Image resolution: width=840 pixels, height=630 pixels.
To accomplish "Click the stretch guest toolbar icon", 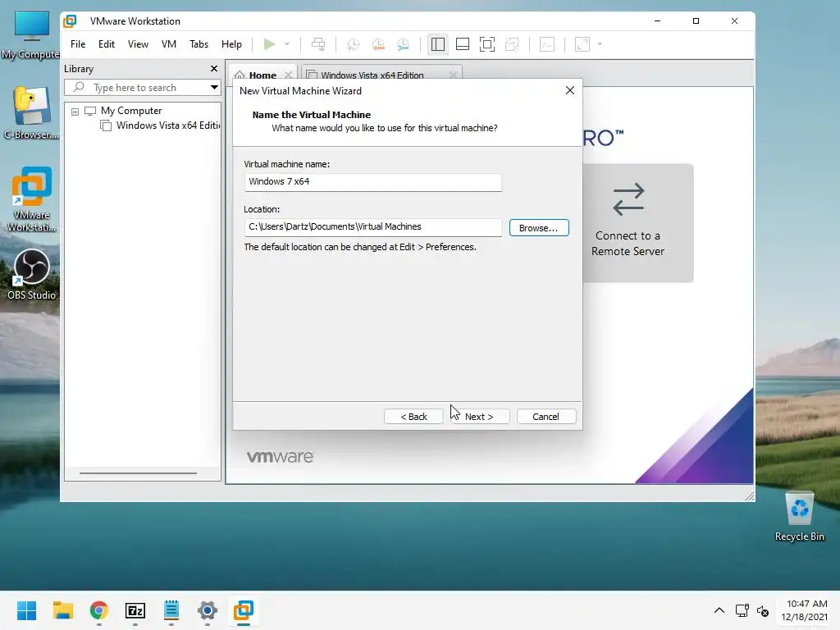I will tap(582, 44).
